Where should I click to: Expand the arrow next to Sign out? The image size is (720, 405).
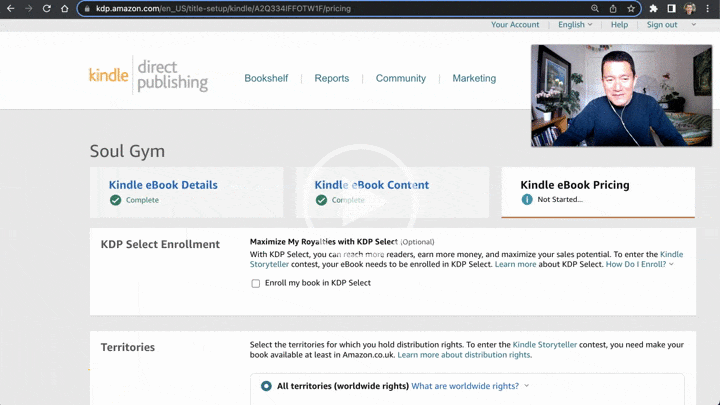pos(693,25)
